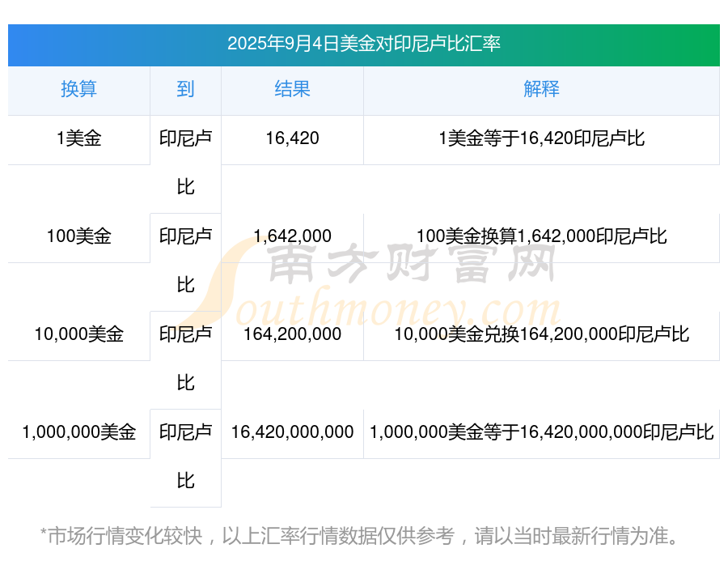728x561 pixels.
Task: Click the 换算 column header
Action: [x=79, y=89]
